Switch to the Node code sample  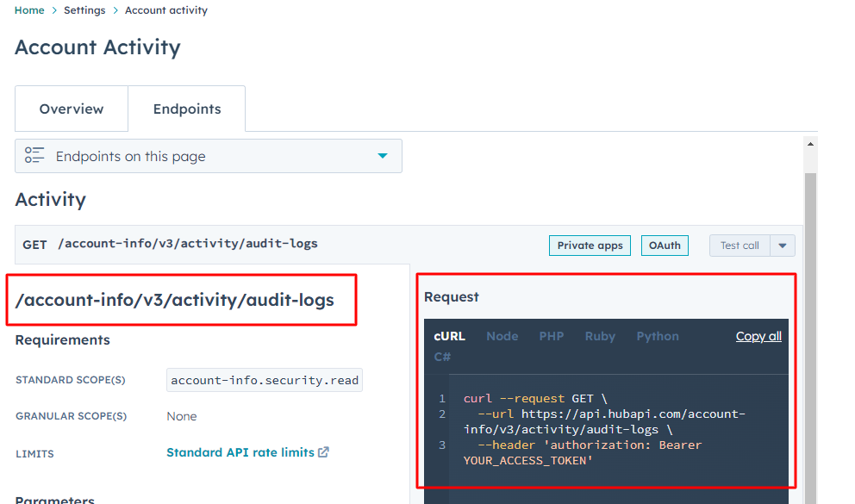pyautogui.click(x=502, y=336)
